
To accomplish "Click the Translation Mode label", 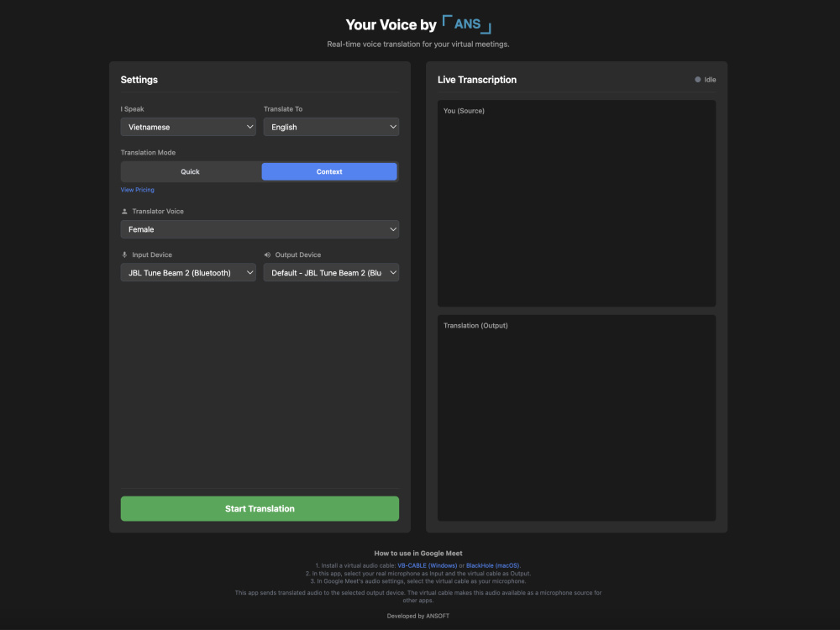I will [x=148, y=153].
